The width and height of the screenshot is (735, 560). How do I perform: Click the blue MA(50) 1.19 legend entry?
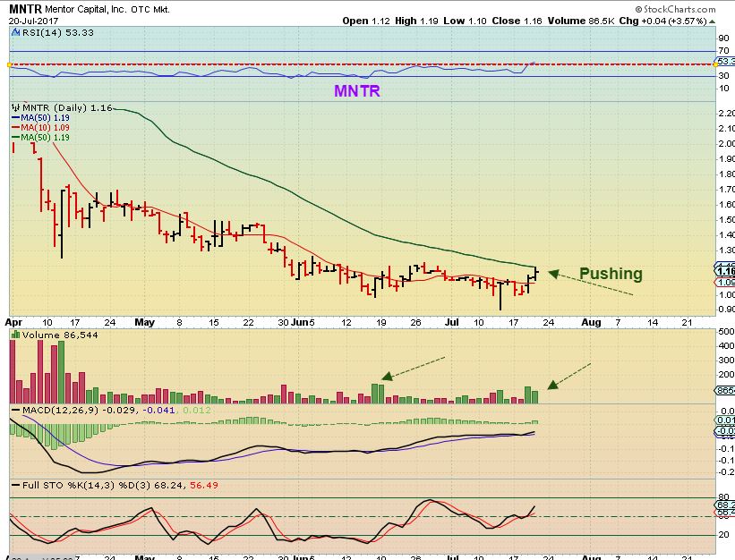[41, 117]
